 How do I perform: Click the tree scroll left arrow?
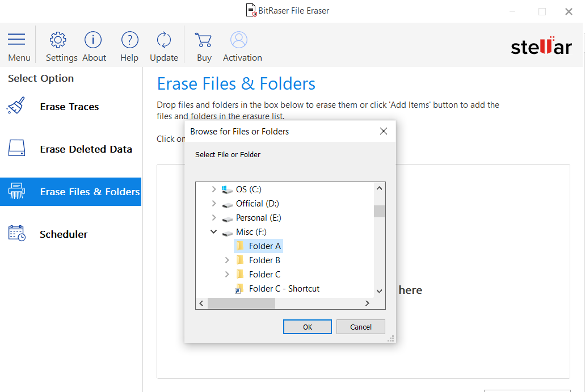[x=201, y=304]
